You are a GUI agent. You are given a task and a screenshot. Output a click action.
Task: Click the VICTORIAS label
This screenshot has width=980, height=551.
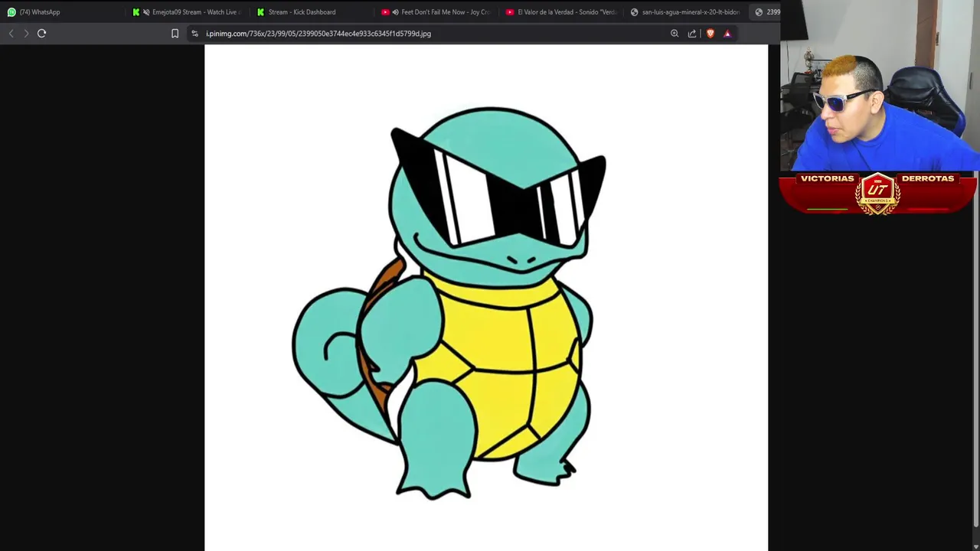827,178
